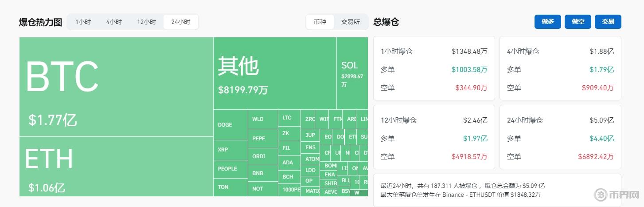Pick the BCH heatmap tile

tap(289, 177)
